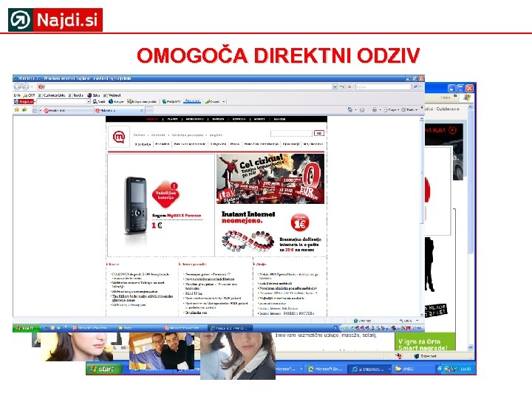The height and width of the screenshot is (399, 532).
Task: Close the back browser window with red X
Action: pyautogui.click(x=469, y=88)
